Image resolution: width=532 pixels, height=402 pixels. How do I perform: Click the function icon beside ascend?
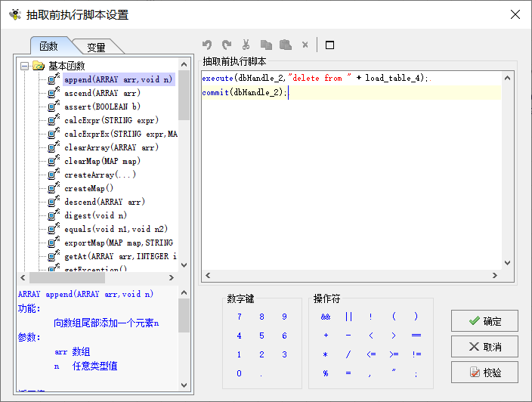[x=54, y=93]
